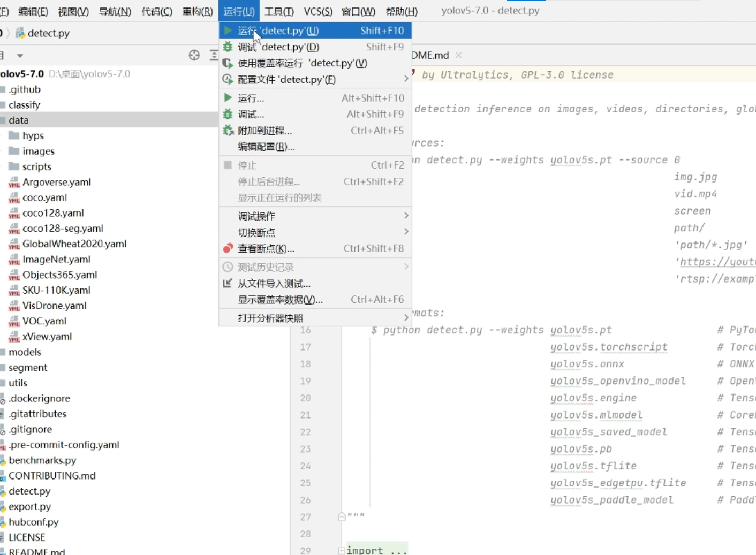Viewport: 756px width, 555px height.
Task: Select the classify folder
Action: (24, 105)
